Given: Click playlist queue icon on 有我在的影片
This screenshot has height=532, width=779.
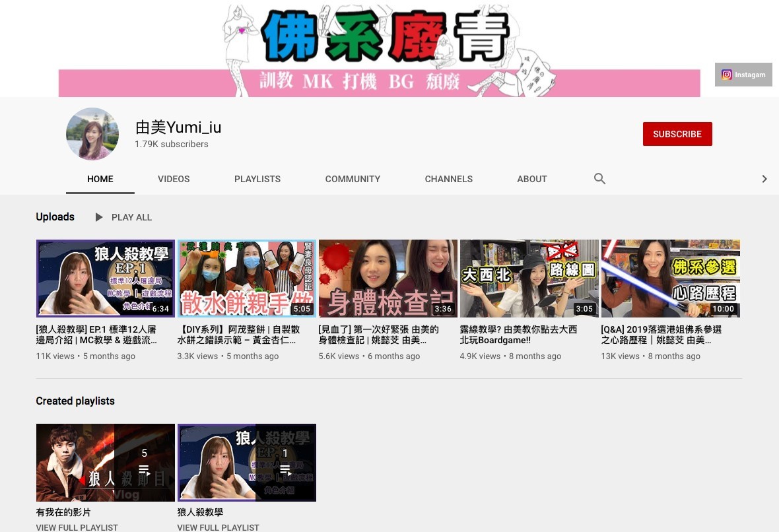Looking at the screenshot, I should point(144,470).
